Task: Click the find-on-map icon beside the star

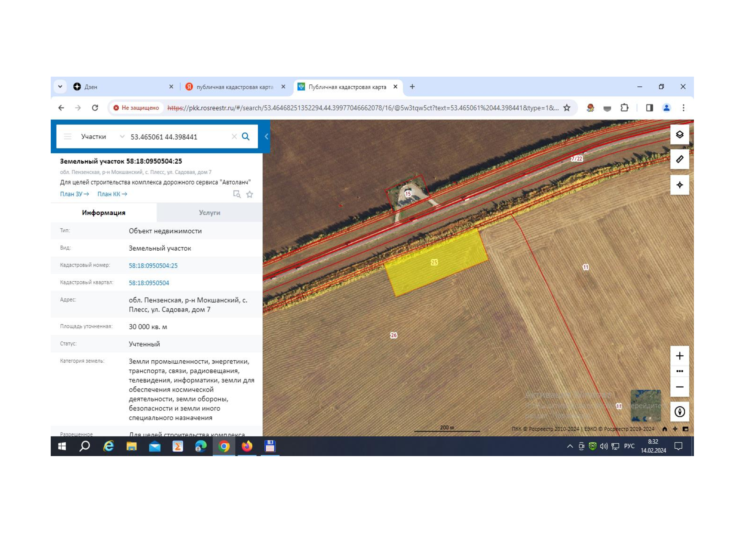Action: point(237,194)
